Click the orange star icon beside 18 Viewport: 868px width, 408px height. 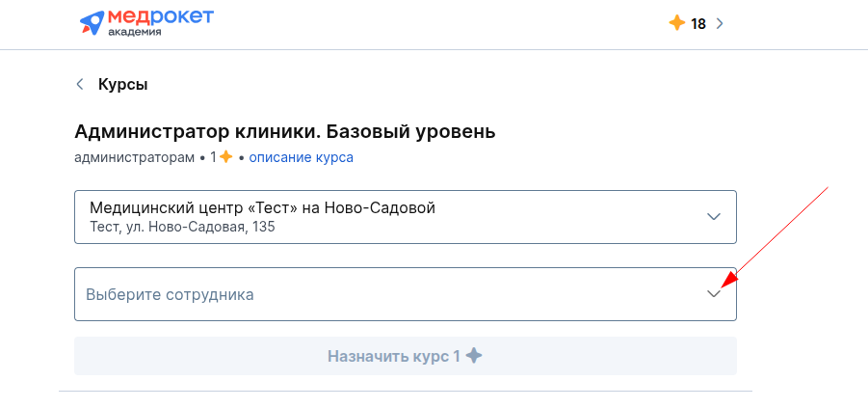(677, 23)
